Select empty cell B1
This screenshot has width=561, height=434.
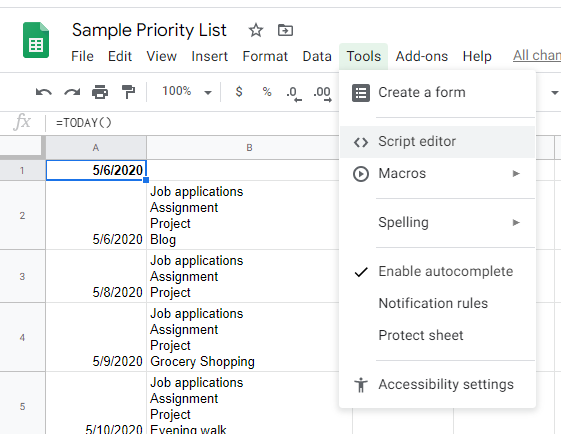tap(243, 170)
